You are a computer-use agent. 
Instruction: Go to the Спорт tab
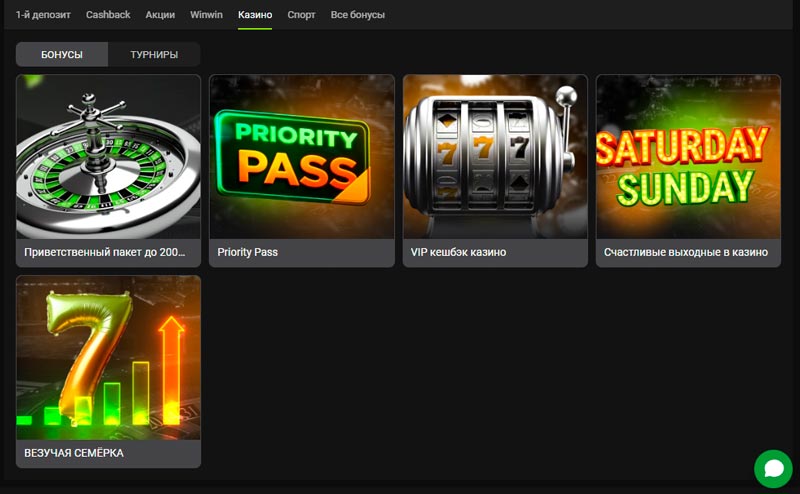coord(301,15)
